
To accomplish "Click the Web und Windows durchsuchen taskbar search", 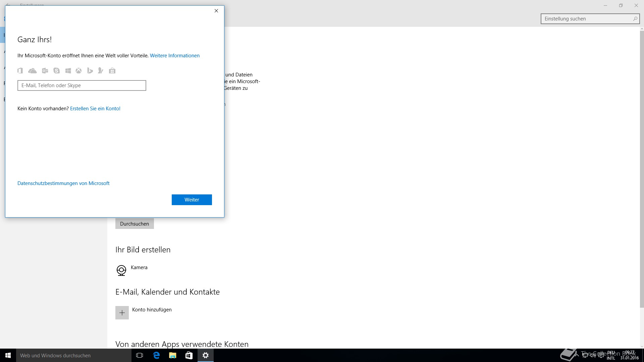I will (x=74, y=355).
